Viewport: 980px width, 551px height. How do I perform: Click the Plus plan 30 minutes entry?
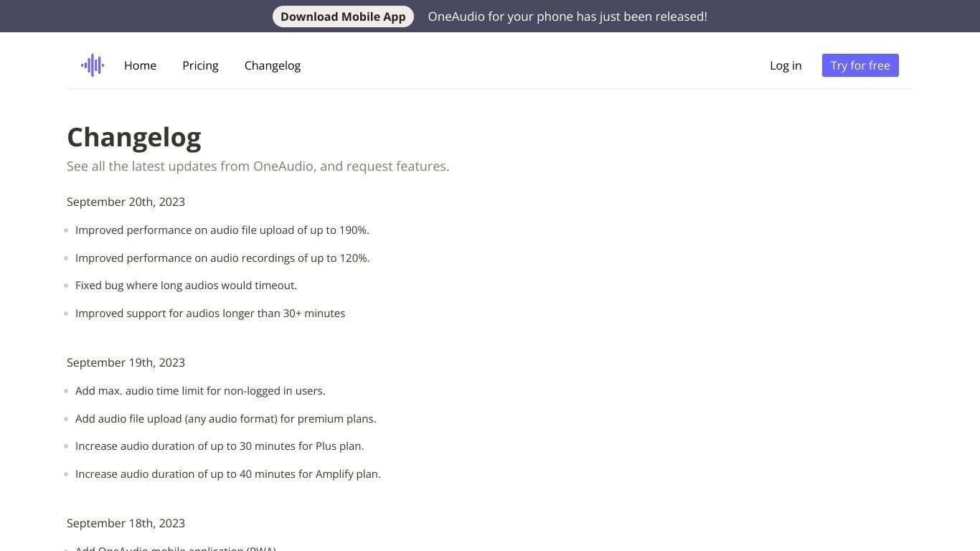[220, 446]
